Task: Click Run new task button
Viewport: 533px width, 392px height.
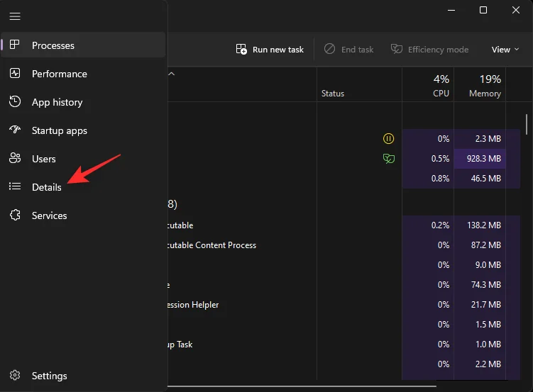Action: [x=270, y=50]
